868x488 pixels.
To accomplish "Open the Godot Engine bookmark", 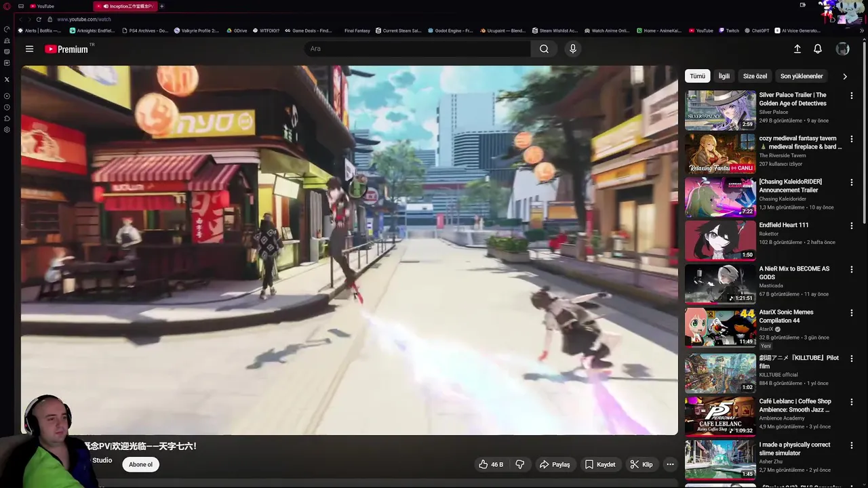I will [450, 30].
